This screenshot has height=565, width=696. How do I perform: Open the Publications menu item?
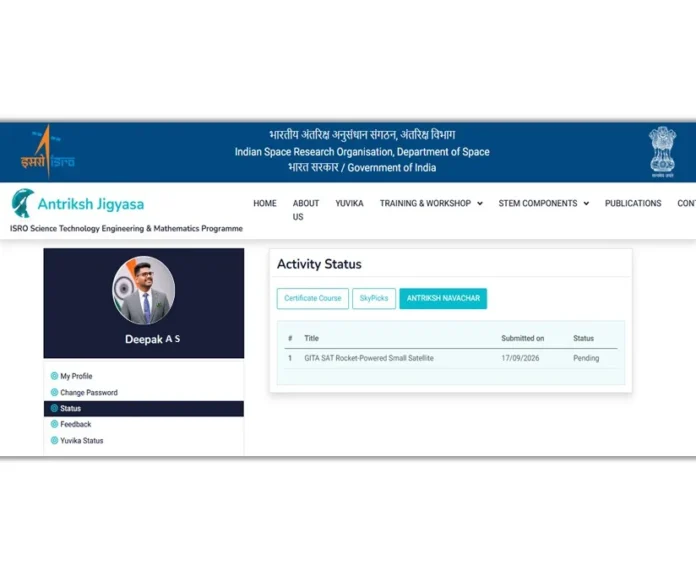[633, 203]
